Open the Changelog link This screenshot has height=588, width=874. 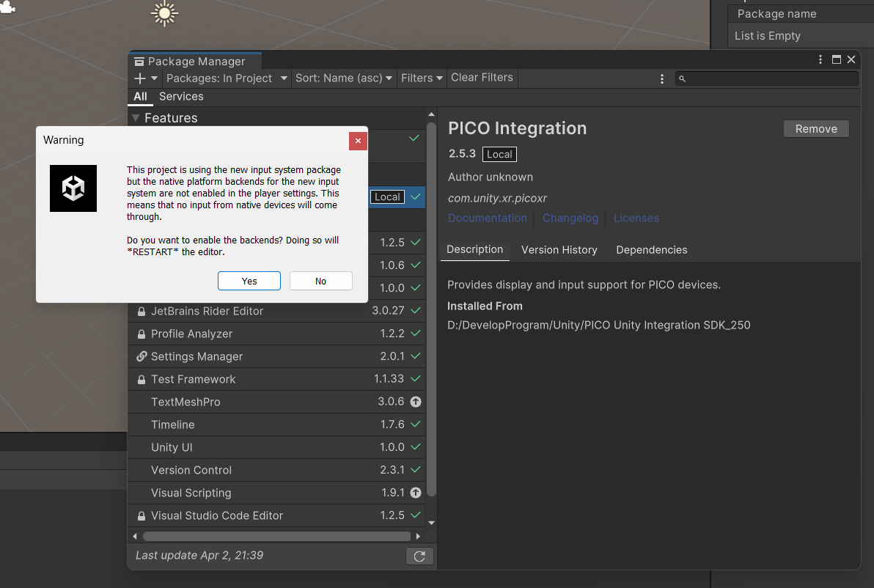570,218
